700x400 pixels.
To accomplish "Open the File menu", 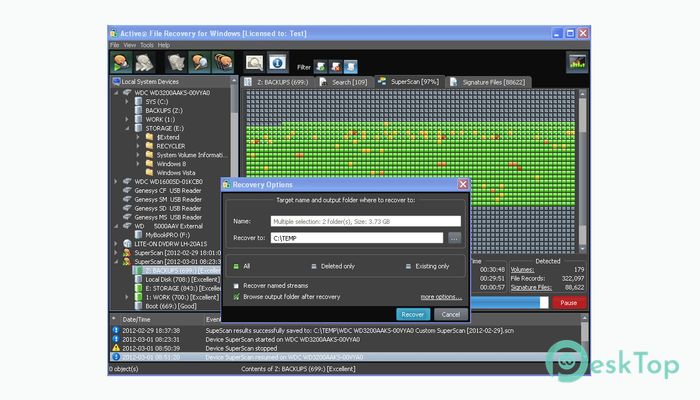I will pyautogui.click(x=115, y=45).
